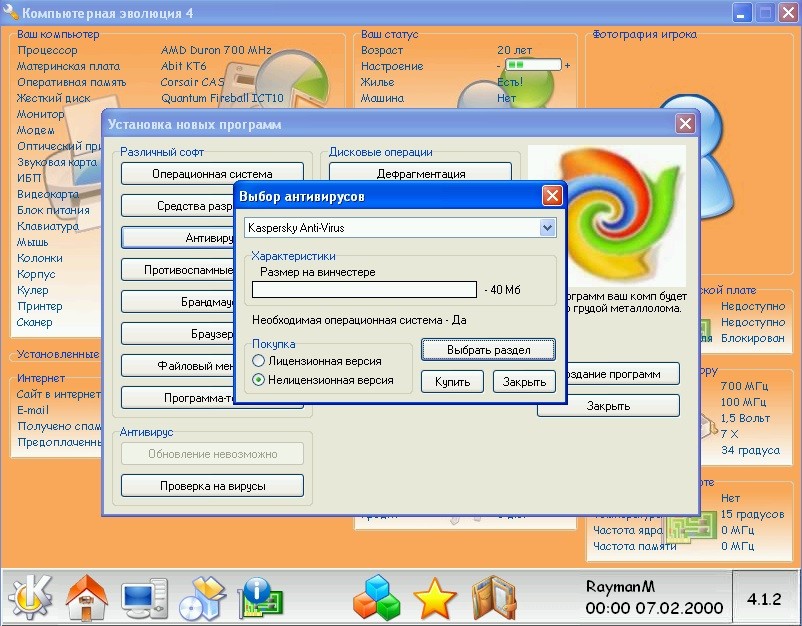Click the Жесткий диск label
Image resolution: width=802 pixels, height=626 pixels.
pyautogui.click(x=53, y=98)
